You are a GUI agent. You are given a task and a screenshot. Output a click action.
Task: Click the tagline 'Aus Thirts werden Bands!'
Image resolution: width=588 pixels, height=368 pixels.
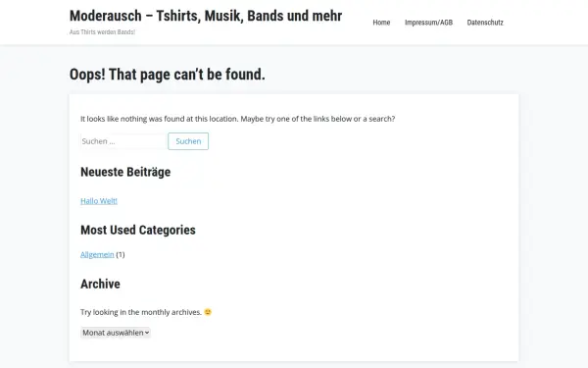[x=102, y=32]
